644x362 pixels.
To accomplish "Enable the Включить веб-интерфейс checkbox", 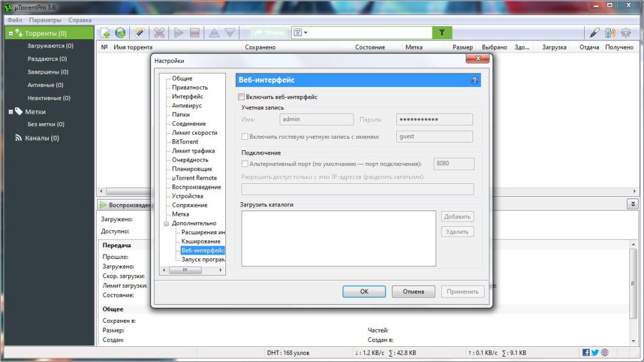I will 242,97.
